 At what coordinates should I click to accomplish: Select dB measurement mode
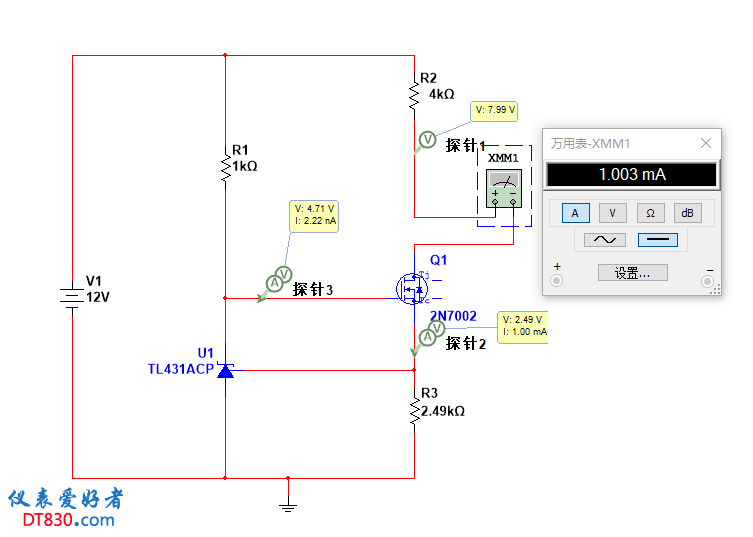coord(687,212)
